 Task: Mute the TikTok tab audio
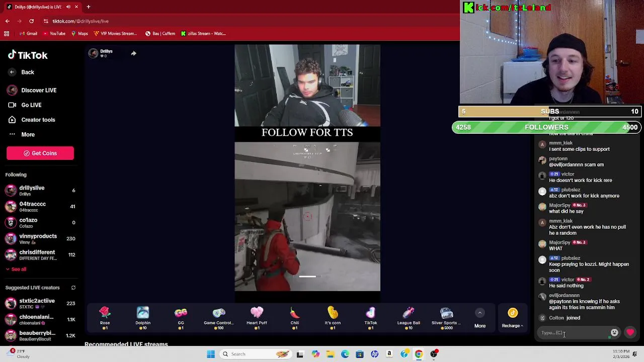click(68, 7)
